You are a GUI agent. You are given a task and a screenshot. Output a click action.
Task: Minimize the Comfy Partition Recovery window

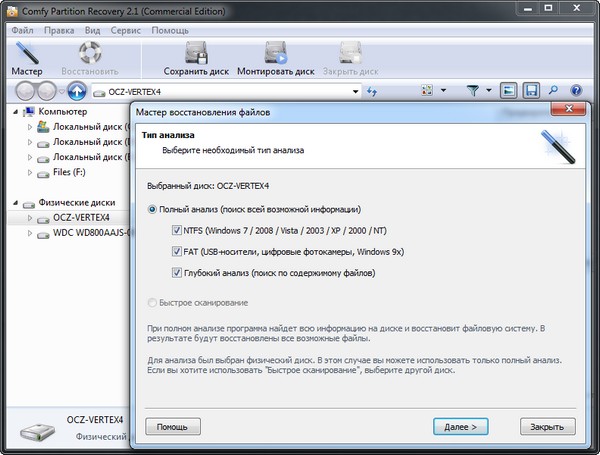[528, 8]
